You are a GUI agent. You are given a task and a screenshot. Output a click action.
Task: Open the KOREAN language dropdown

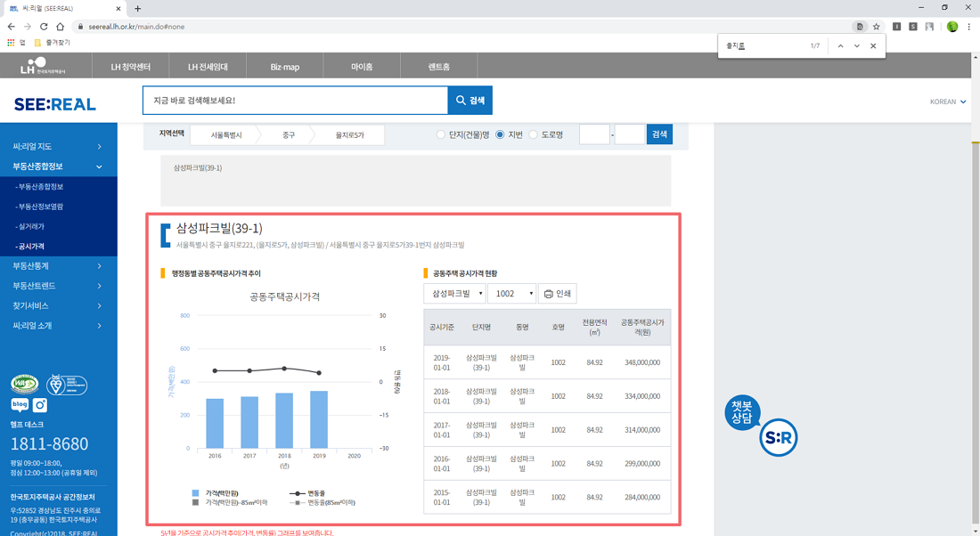pos(948,102)
